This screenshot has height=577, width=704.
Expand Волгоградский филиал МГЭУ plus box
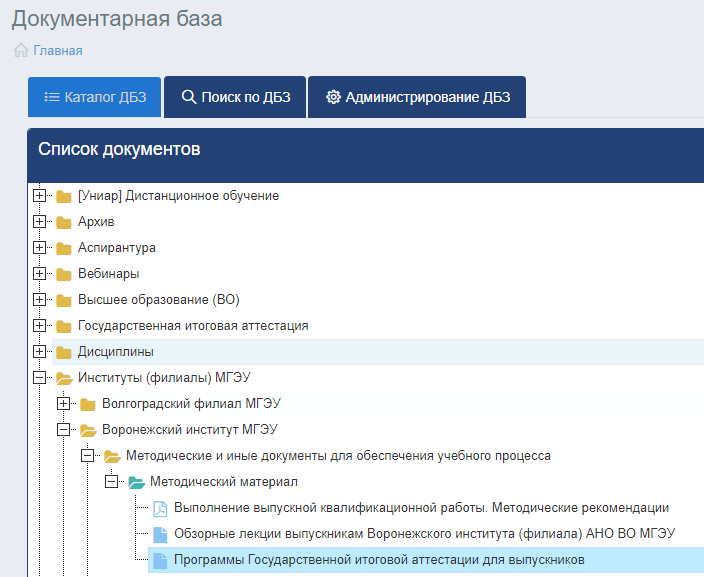63,404
